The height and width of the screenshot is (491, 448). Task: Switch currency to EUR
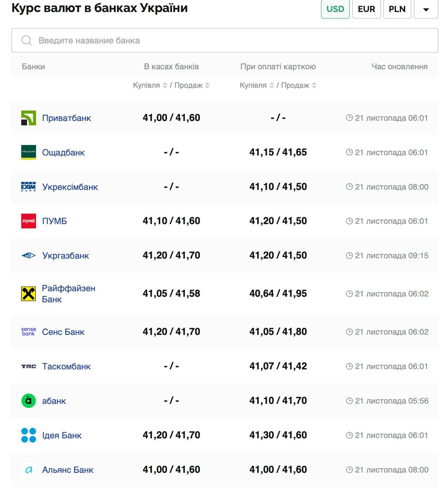coord(366,9)
